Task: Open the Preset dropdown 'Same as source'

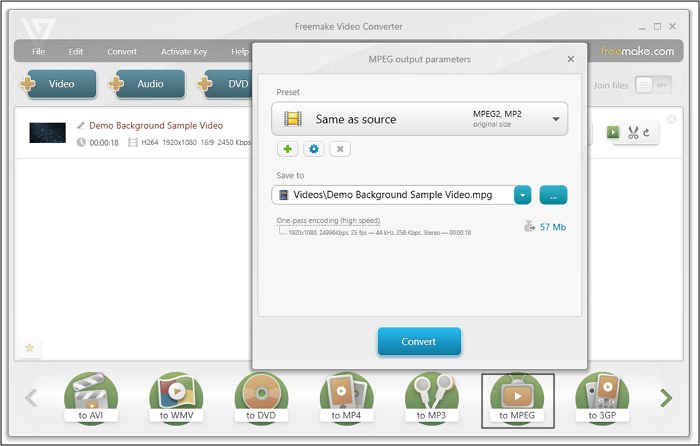Action: coord(420,119)
